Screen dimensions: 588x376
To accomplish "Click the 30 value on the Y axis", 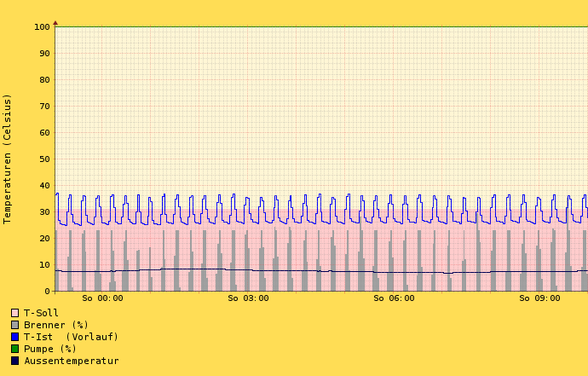I will 44,212.
